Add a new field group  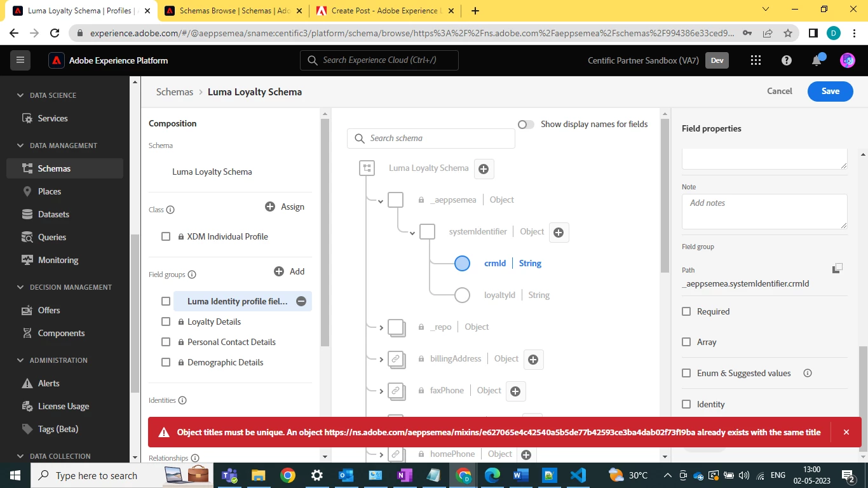click(289, 271)
